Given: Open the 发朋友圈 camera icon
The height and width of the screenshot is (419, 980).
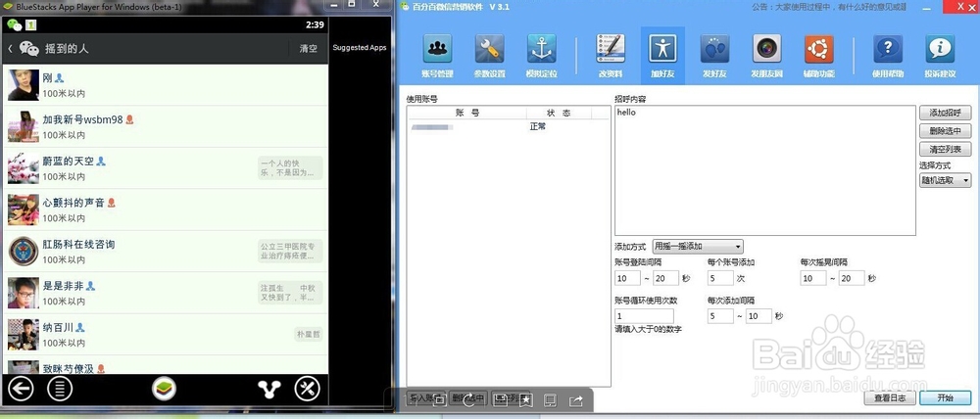Looking at the screenshot, I should pyautogui.click(x=767, y=49).
